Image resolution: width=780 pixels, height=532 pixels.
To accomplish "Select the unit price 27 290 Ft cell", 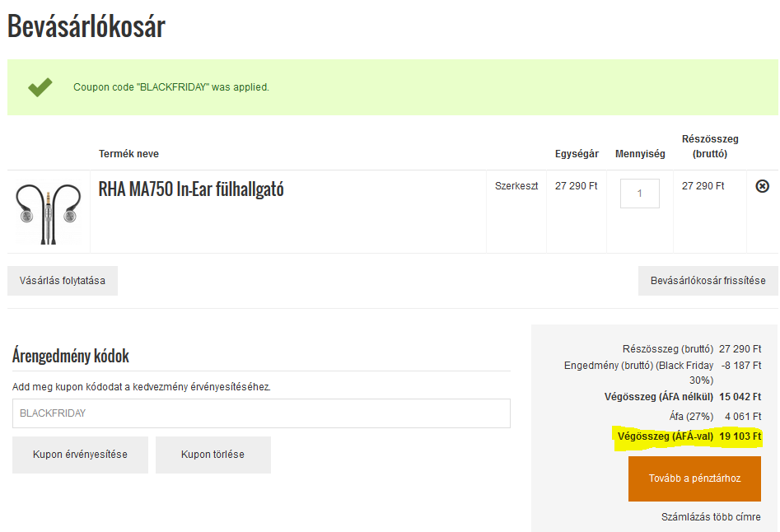I will coord(576,186).
